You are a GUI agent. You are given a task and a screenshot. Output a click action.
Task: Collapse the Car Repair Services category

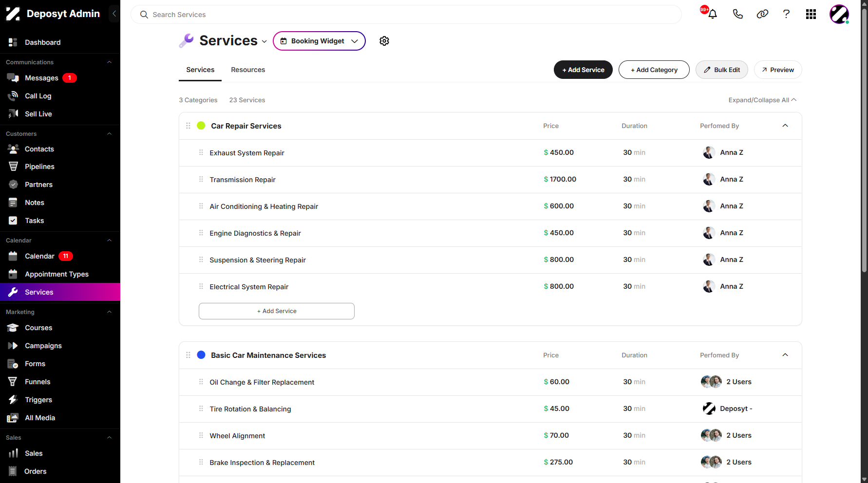785,126
